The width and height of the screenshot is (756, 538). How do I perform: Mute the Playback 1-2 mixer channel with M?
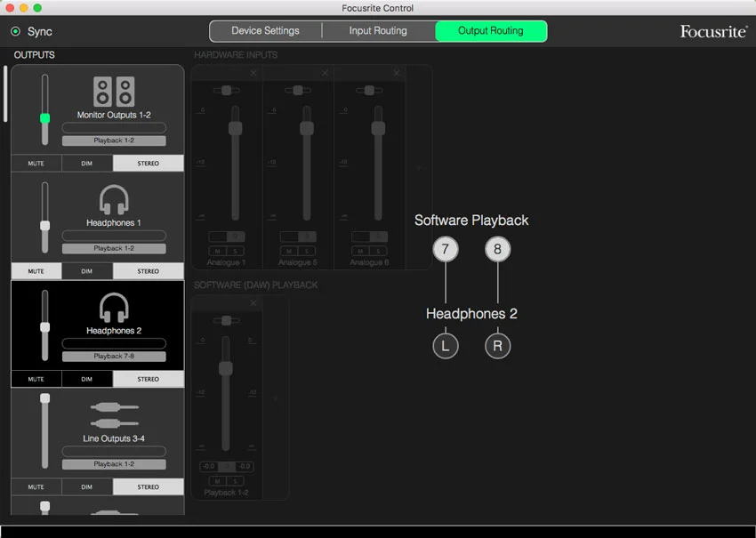click(x=217, y=481)
